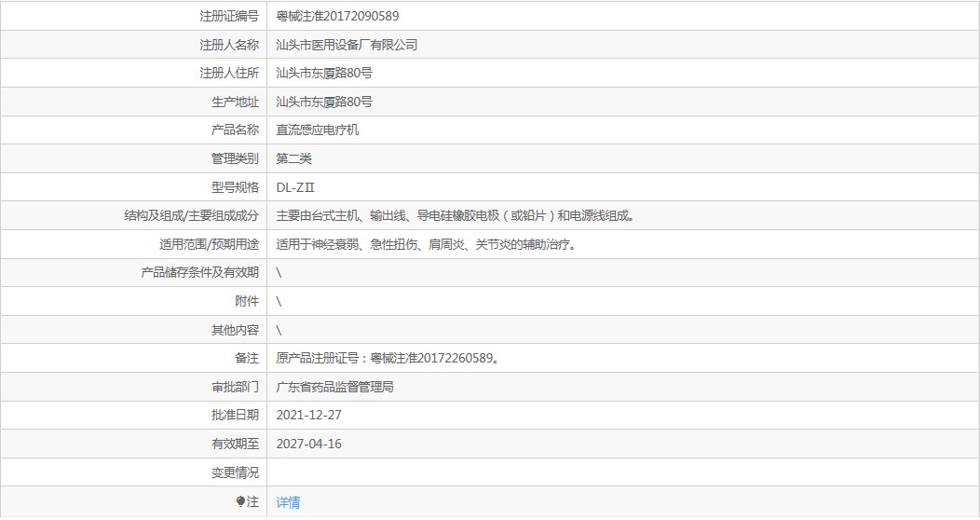The width and height of the screenshot is (980, 520).
Task: Select registrant name 汕头市医用设备厂有限公司
Action: click(x=347, y=45)
